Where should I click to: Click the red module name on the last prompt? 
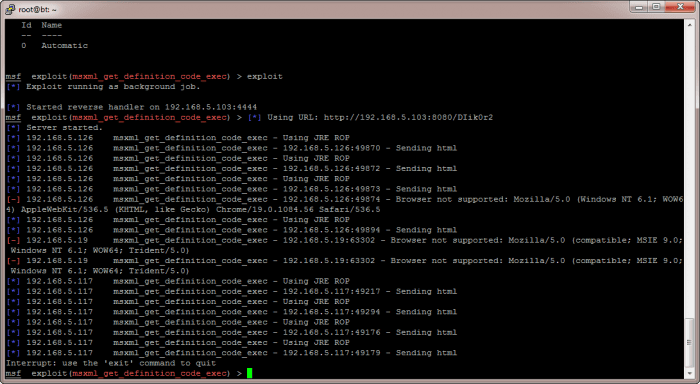[149, 373]
